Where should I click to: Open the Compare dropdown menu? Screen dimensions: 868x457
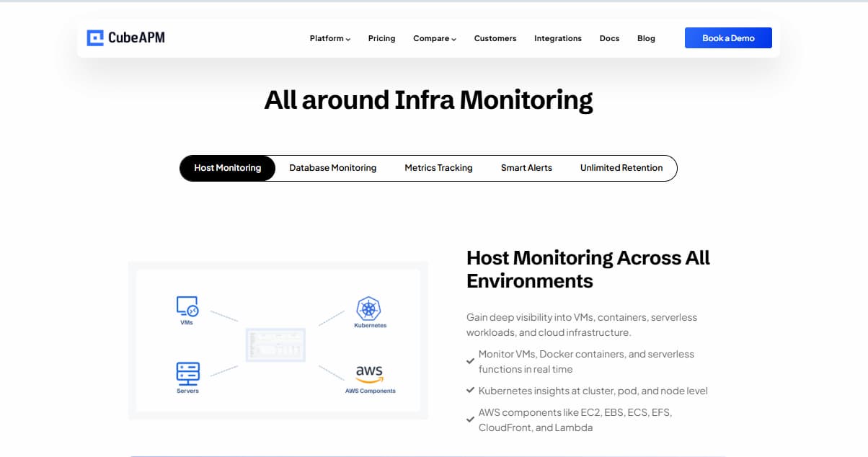434,38
